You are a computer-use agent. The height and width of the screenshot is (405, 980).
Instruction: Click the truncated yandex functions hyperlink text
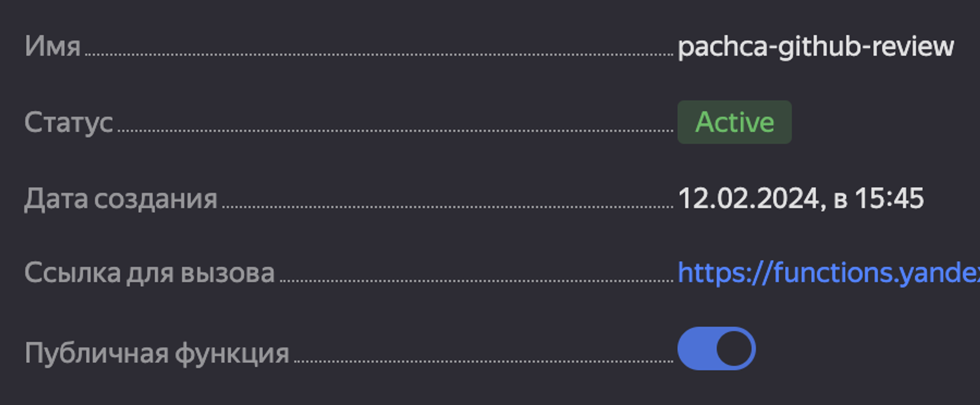(x=828, y=274)
